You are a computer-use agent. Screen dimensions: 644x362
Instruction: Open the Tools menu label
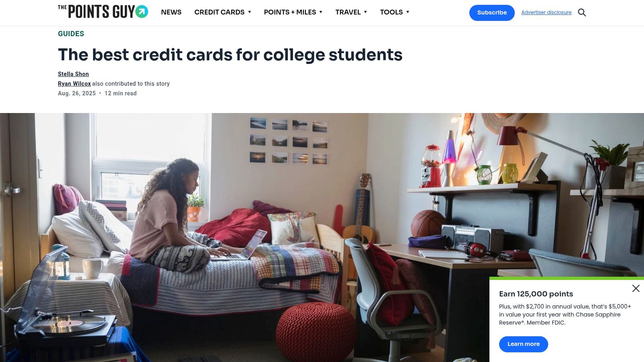(x=391, y=12)
